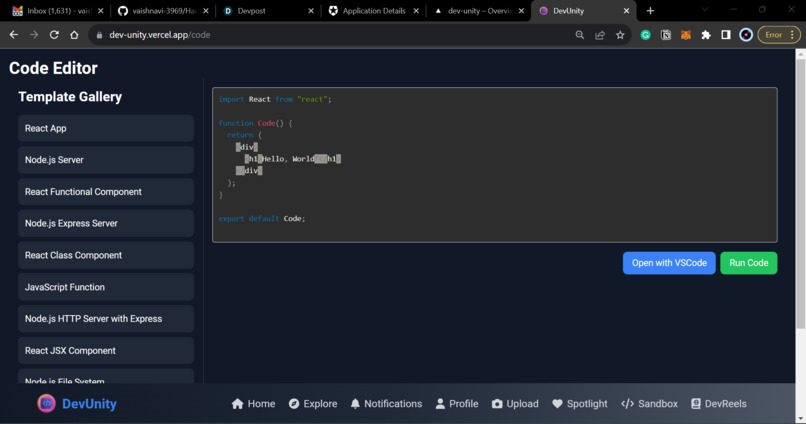
Task: Click the browser forward arrow
Action: coord(34,35)
